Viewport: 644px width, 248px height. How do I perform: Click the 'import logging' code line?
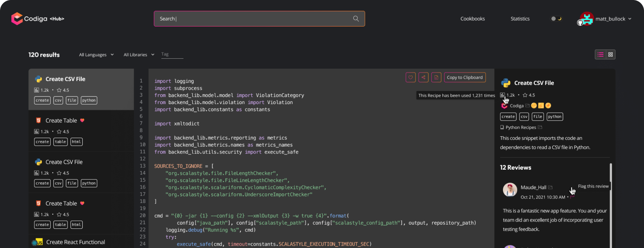click(174, 81)
